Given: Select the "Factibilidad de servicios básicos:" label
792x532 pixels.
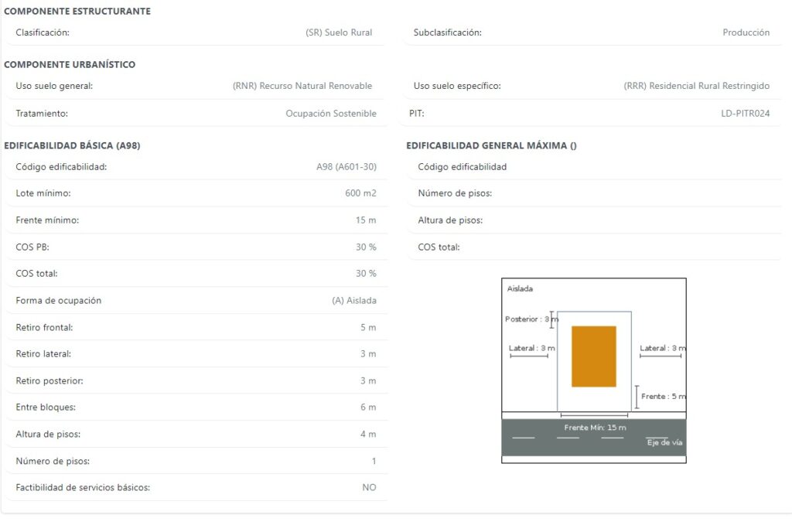Looking at the screenshot, I should [83, 487].
